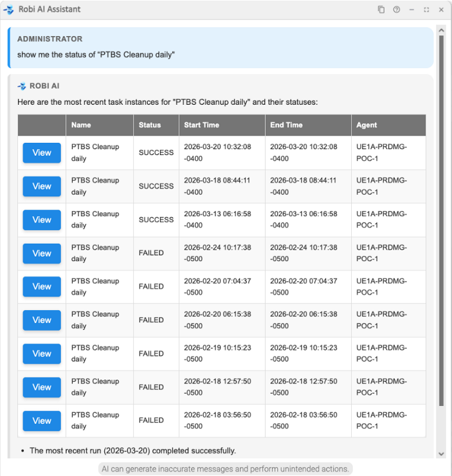View the 2026-03-13 06:16:58 task instance

point(42,220)
